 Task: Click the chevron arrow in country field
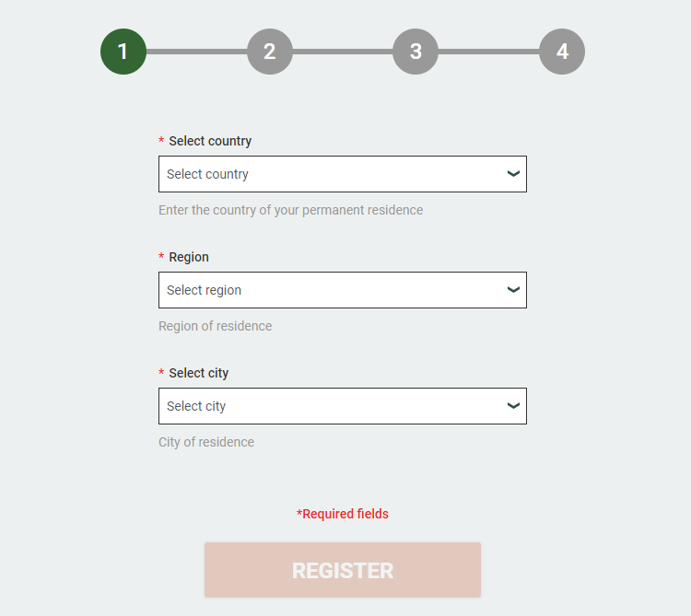point(514,174)
